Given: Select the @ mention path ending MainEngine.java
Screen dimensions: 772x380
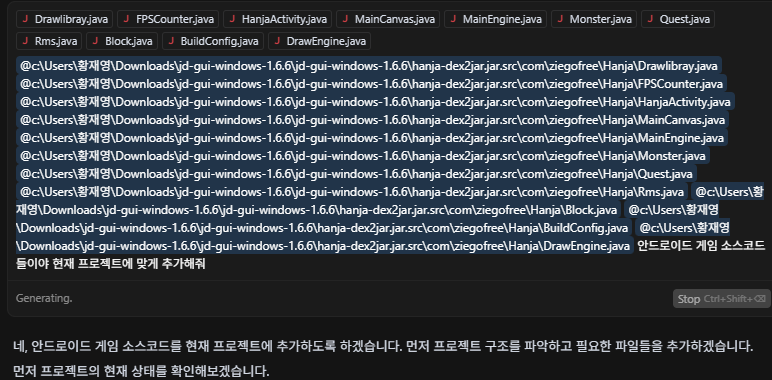Looking at the screenshot, I should [x=372, y=137].
